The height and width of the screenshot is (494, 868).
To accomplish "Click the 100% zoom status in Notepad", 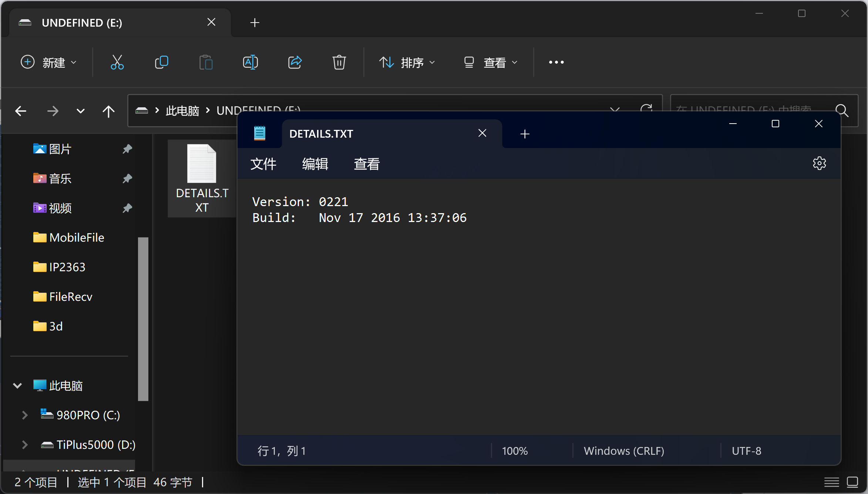I will click(515, 451).
